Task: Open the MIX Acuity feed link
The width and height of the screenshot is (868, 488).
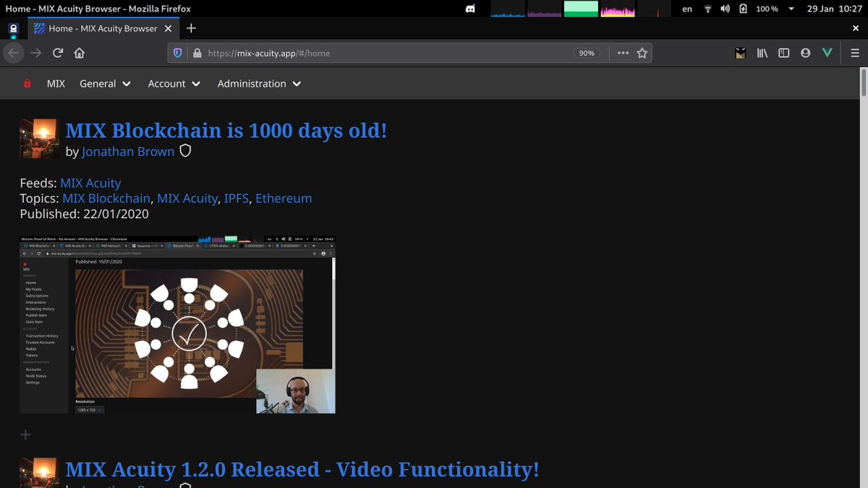Action: point(90,184)
